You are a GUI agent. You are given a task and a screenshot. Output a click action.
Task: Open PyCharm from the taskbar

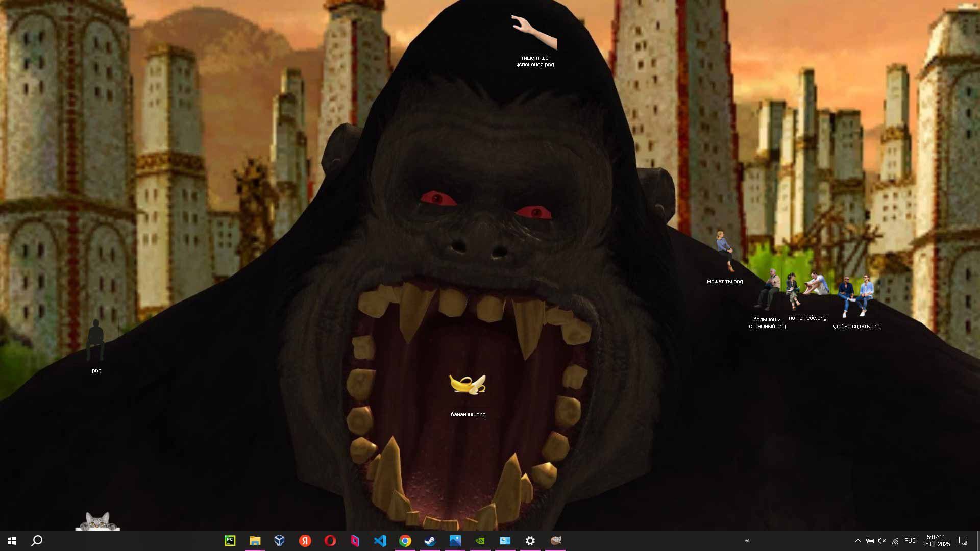point(230,541)
